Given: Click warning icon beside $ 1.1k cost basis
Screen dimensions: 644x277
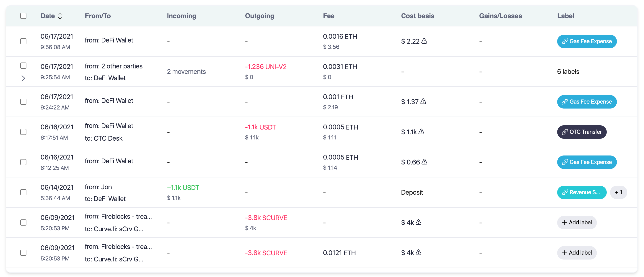Looking at the screenshot, I should coord(422,131).
